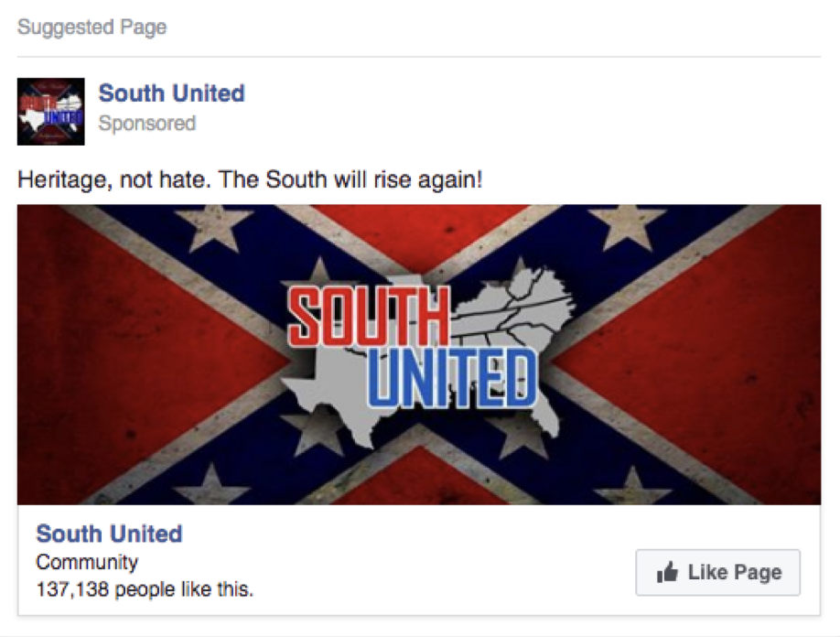Viewport: 840px width, 637px height.
Task: Click the Sponsored label
Action: tap(147, 124)
